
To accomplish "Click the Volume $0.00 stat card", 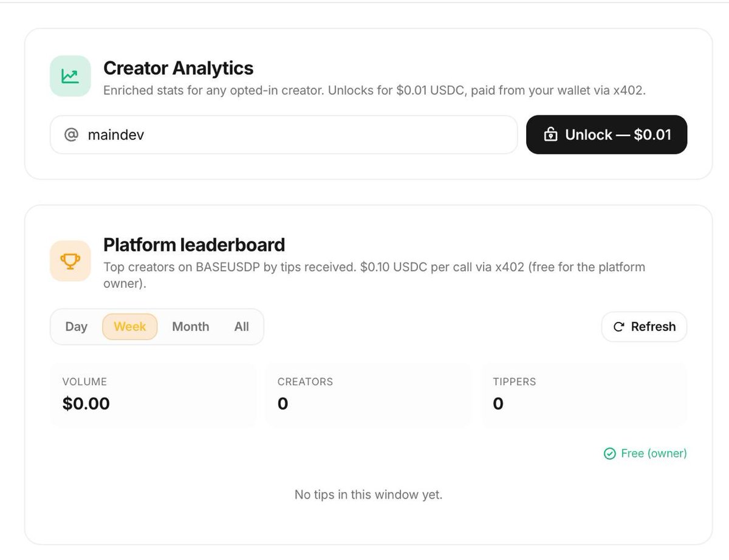I will pyautogui.click(x=153, y=394).
